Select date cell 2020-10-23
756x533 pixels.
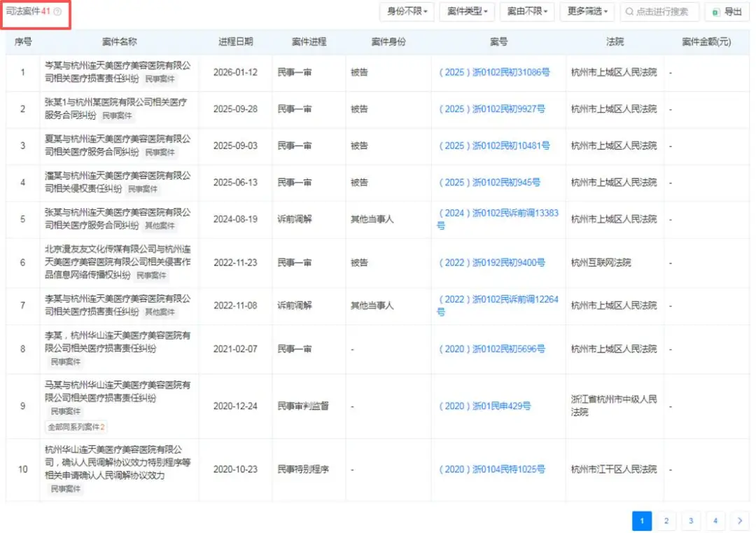[x=235, y=469]
